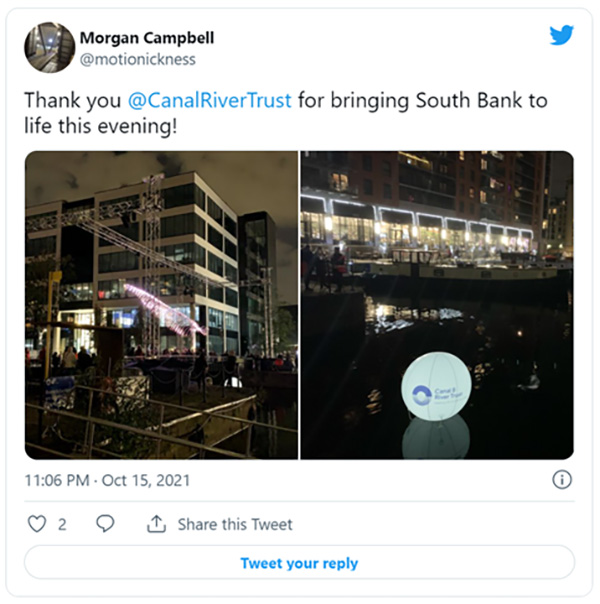This screenshot has height=604, width=600.
Task: Click the like count number 2
Action: (62, 525)
